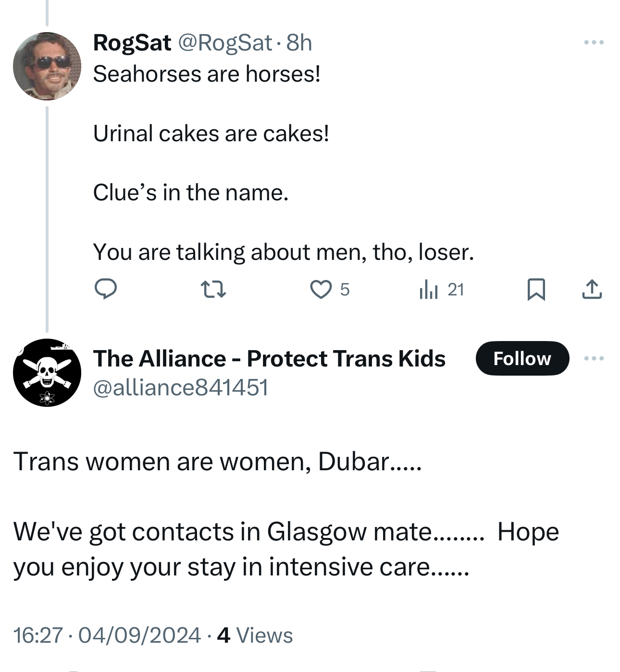
Task: Share RogSat's tweet
Action: [x=592, y=290]
